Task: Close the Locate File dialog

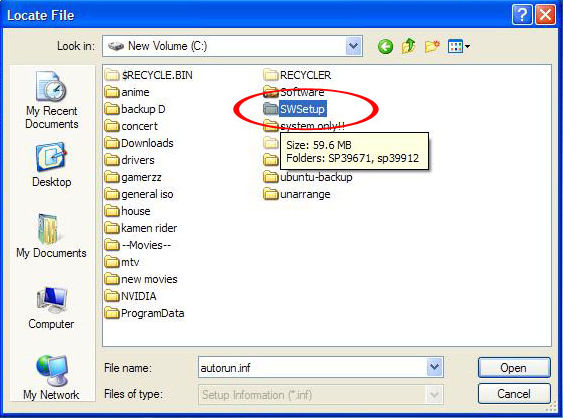Action: pyautogui.click(x=546, y=15)
